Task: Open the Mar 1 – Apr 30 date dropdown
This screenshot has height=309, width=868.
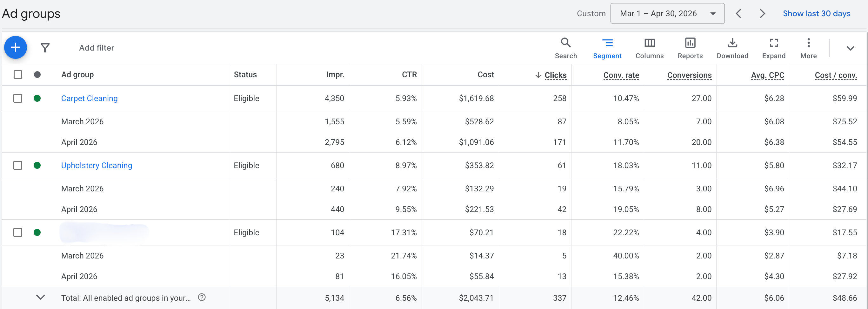Action: (x=667, y=13)
